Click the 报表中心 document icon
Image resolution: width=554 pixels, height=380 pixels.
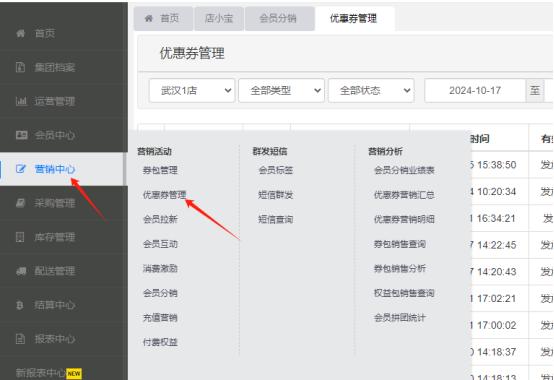point(20,339)
